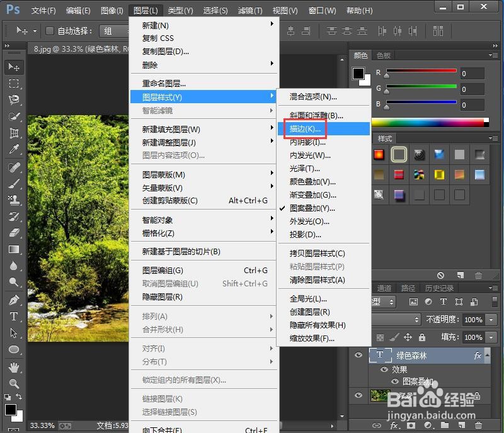Open the 不透明度 opacity dropdown arrow
This screenshot has height=433, width=504.
coord(490,320)
